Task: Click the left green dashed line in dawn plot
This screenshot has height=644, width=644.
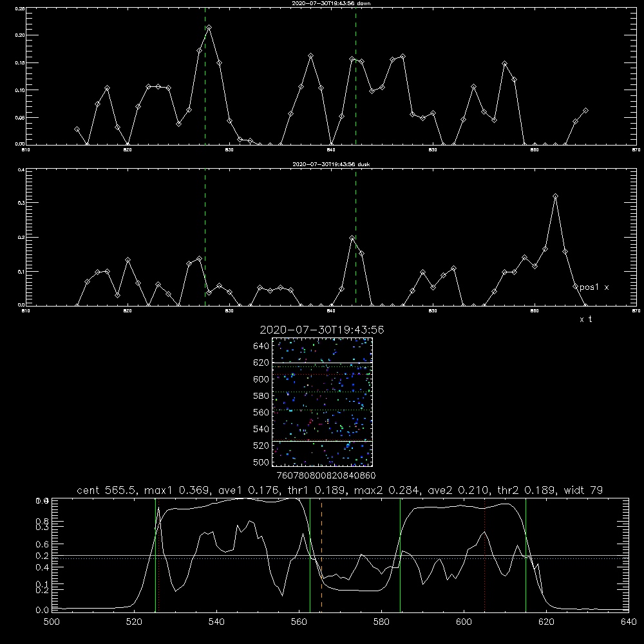Action: [x=205, y=76]
